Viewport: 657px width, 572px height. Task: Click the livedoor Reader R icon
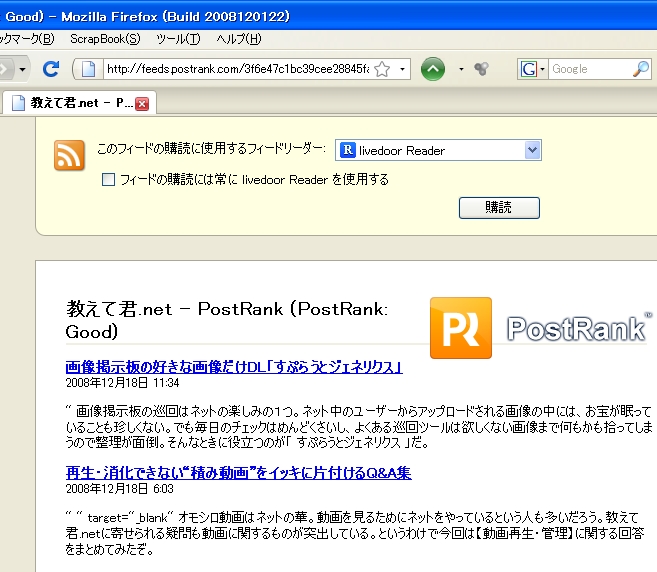point(348,150)
